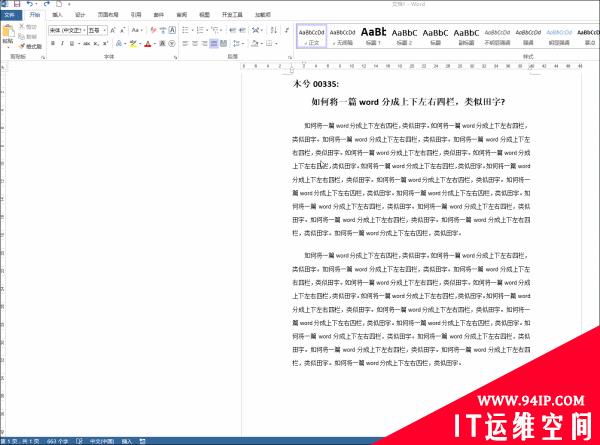600x445 pixels.
Task: Switch to the References (引用) tab
Action: tap(136, 15)
